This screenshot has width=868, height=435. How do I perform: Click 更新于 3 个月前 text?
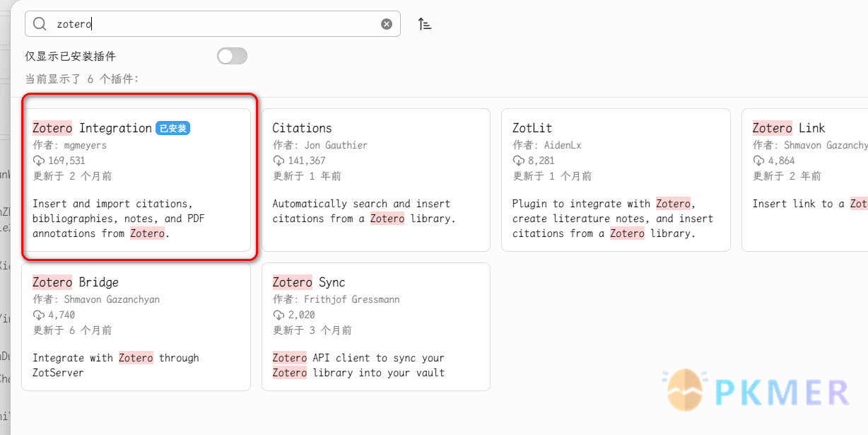[312, 330]
